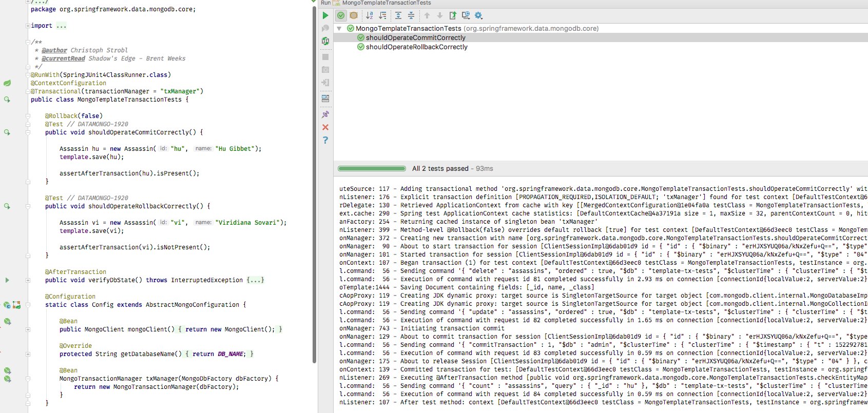
Task: Click rerun failed tests icon
Action: point(325,28)
